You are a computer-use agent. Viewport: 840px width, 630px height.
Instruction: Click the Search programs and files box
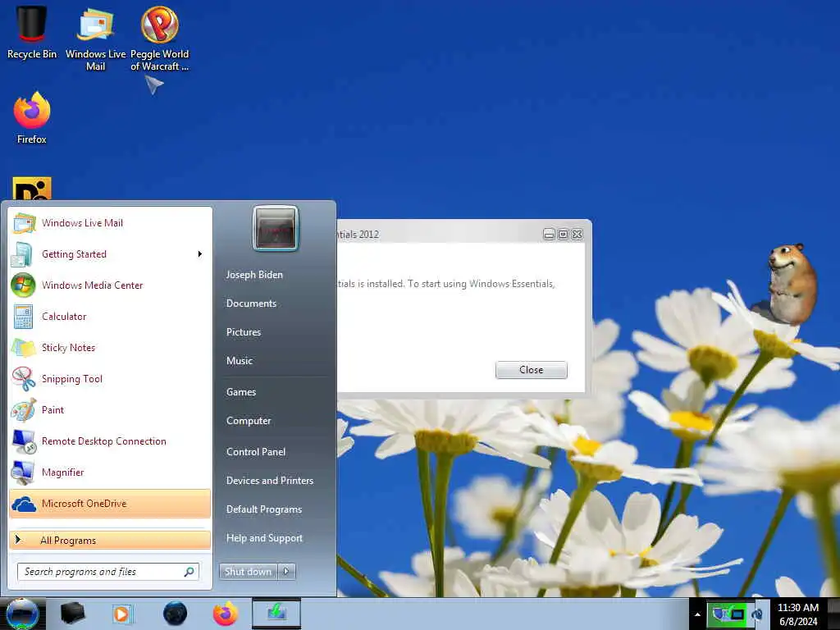click(x=108, y=572)
